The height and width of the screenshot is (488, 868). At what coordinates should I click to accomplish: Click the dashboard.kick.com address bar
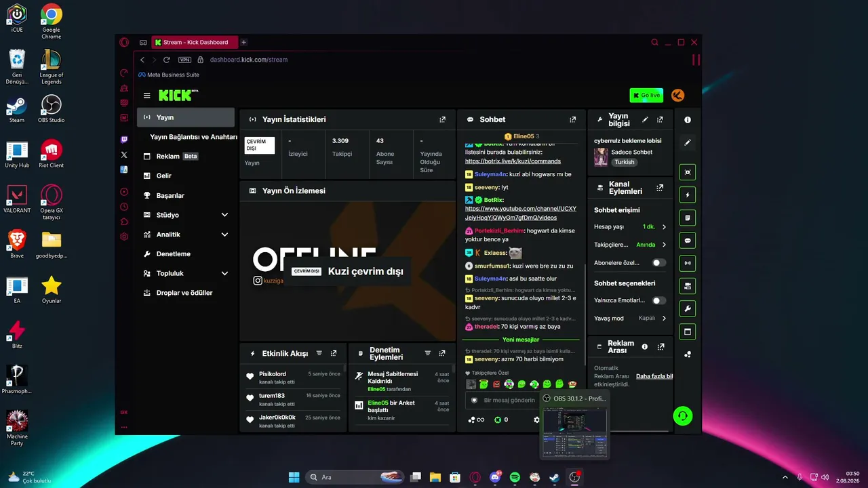248,60
